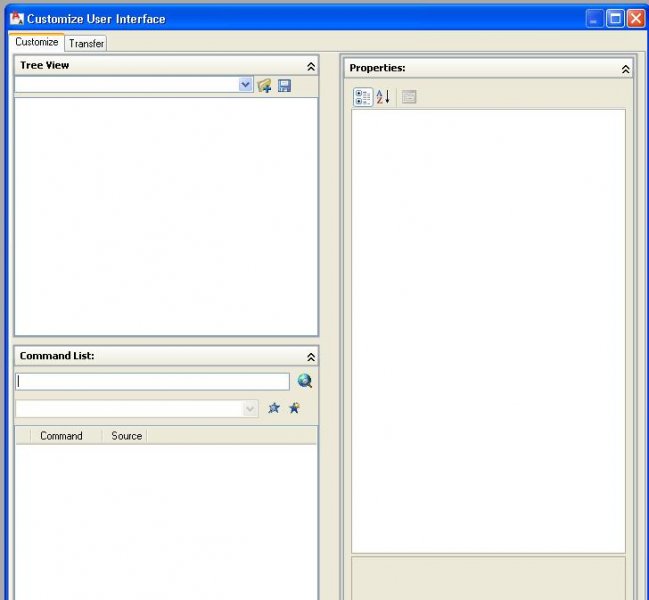This screenshot has height=600, width=649.
Task: Minimize the Customize User Interface window
Action: pyautogui.click(x=594, y=19)
